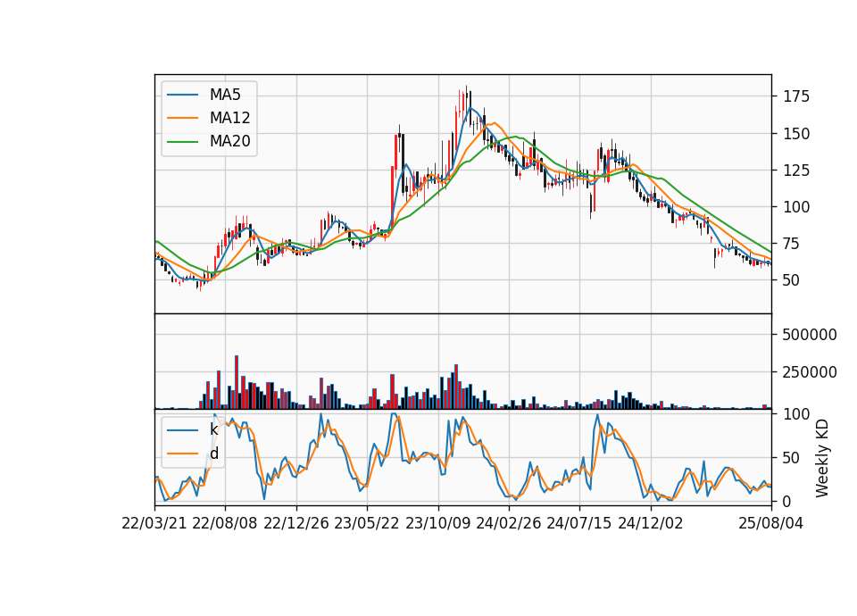The image size is (857, 616).
Task: Click the MA5 legend label
Action: [x=225, y=95]
